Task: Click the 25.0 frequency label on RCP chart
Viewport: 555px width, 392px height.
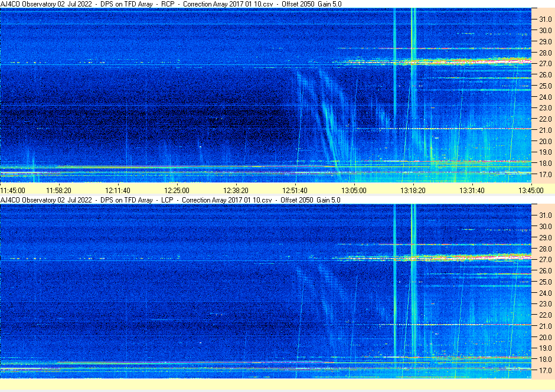Action: click(546, 86)
